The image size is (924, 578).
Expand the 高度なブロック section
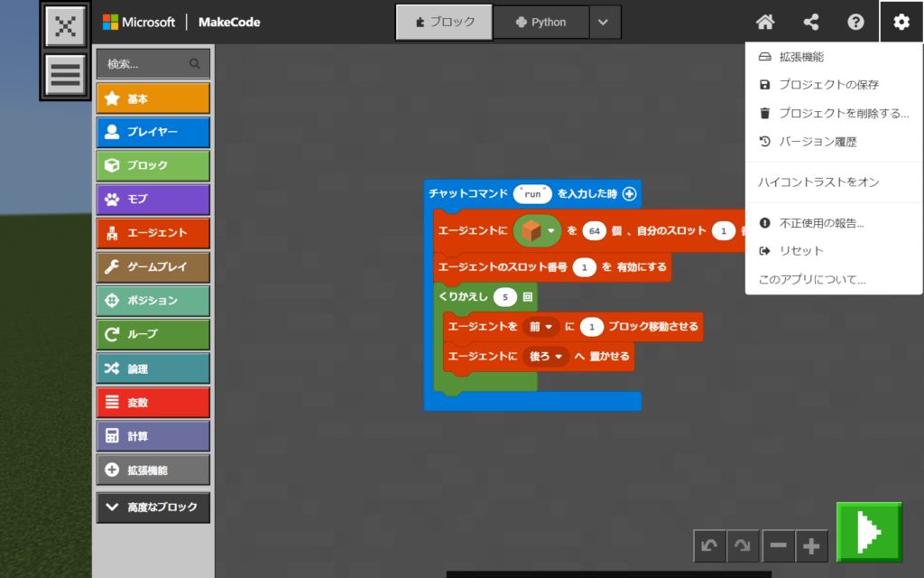click(153, 507)
